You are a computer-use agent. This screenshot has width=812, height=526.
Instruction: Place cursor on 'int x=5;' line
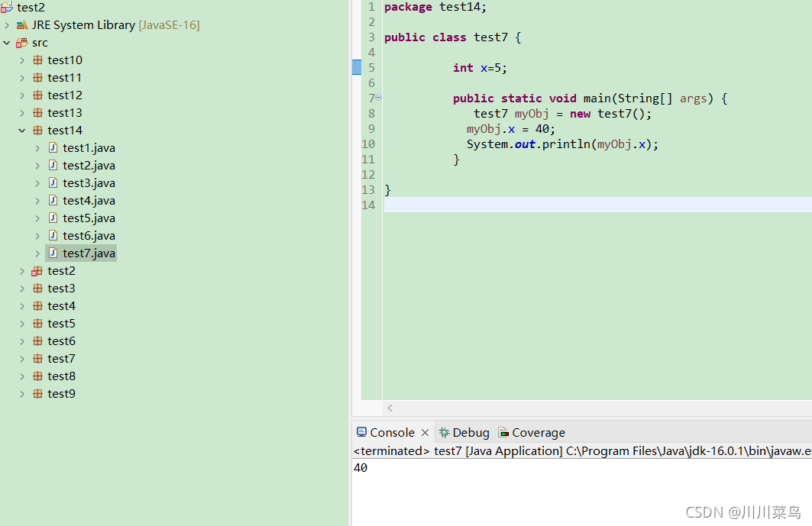click(x=480, y=68)
